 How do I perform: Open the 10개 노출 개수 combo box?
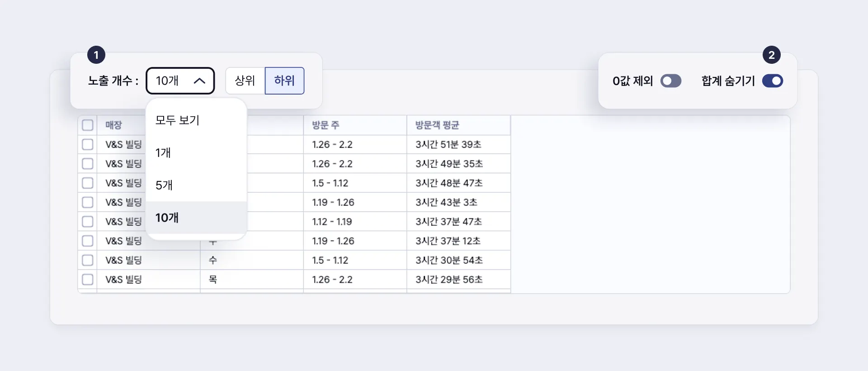(180, 81)
